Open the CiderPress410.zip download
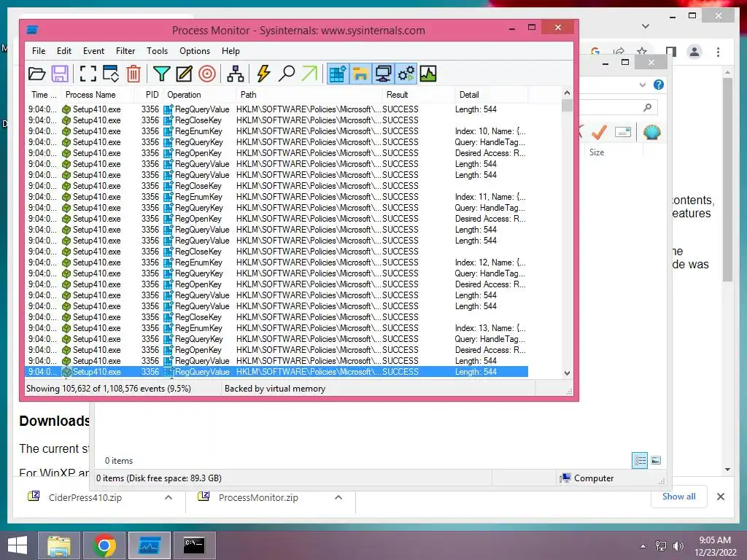747x560 pixels. click(85, 497)
